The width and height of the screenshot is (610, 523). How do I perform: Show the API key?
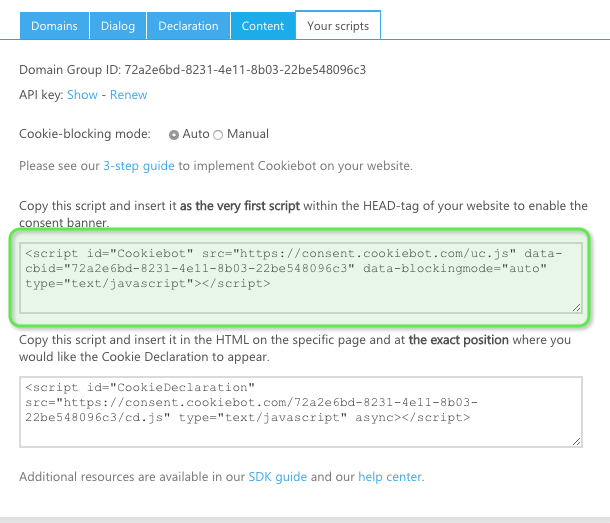click(x=82, y=95)
